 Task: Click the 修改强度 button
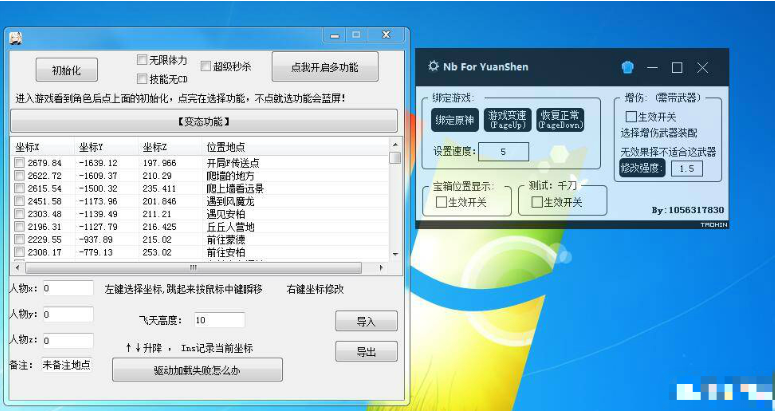(x=642, y=168)
